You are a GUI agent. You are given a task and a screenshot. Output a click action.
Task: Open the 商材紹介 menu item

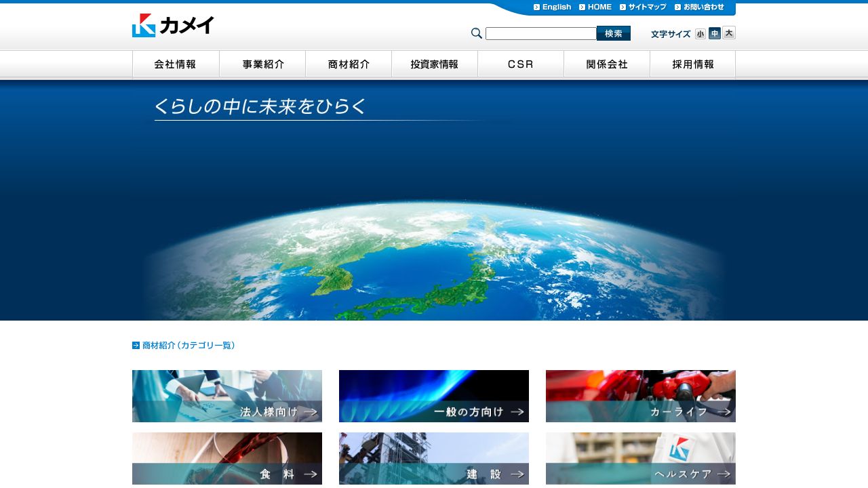(349, 64)
